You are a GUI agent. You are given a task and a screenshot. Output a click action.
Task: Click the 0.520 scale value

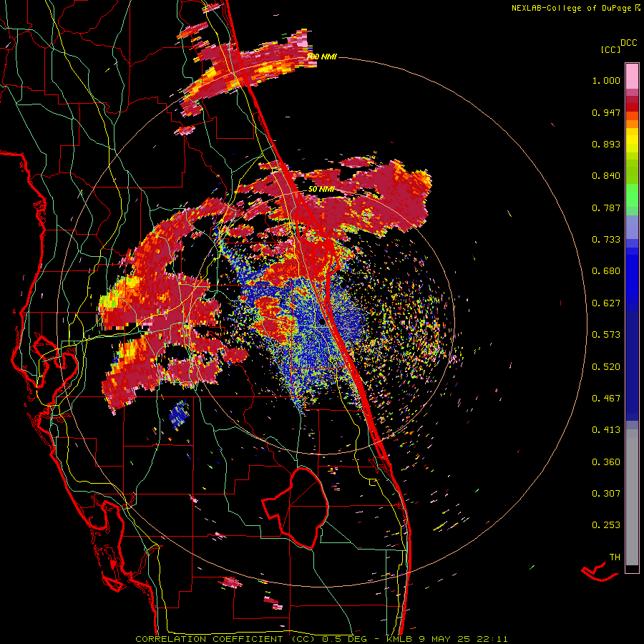click(606, 367)
